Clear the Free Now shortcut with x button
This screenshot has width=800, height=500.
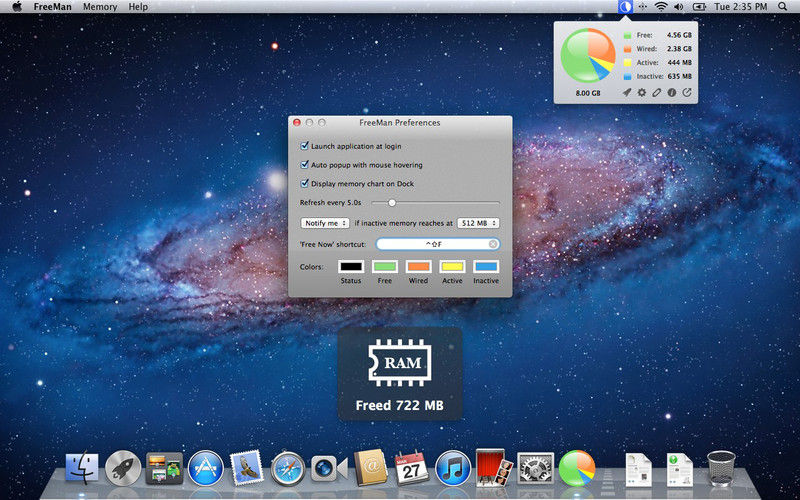click(493, 244)
